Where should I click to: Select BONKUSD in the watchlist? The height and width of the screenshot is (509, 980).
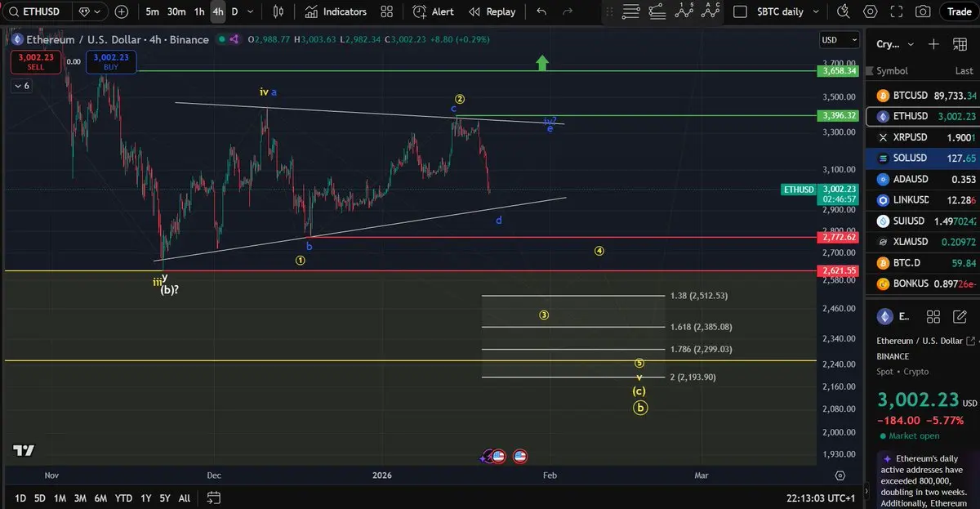click(923, 284)
